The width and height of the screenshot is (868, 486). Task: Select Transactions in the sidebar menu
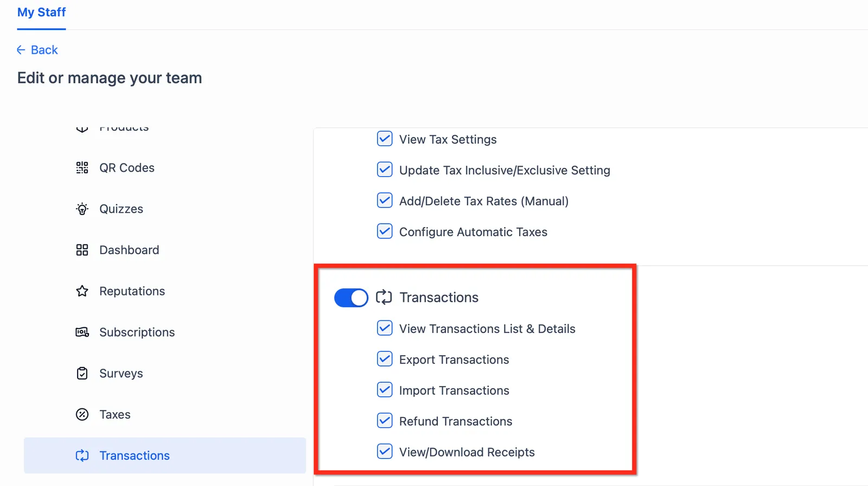pos(165,456)
